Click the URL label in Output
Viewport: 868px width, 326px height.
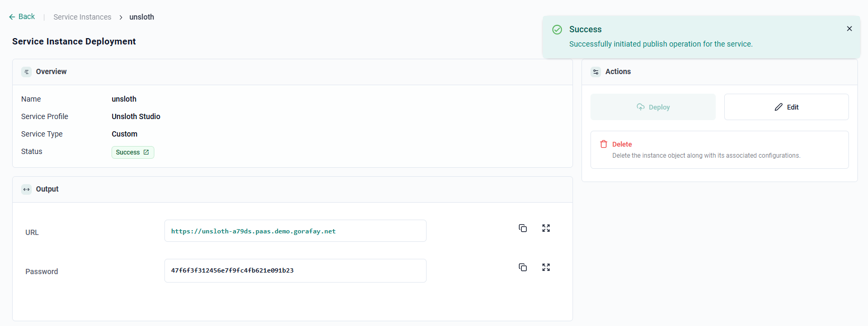click(32, 232)
